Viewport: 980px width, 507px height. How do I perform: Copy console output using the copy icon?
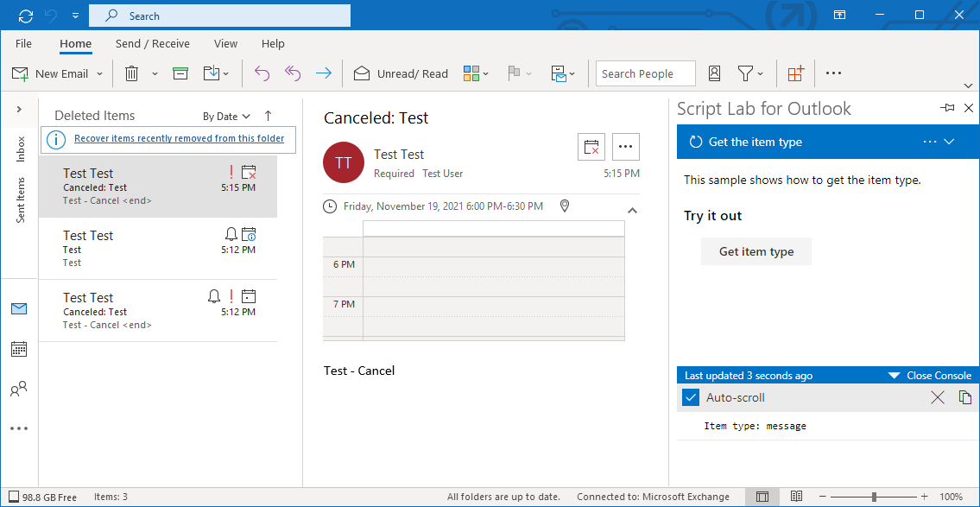[x=964, y=397]
